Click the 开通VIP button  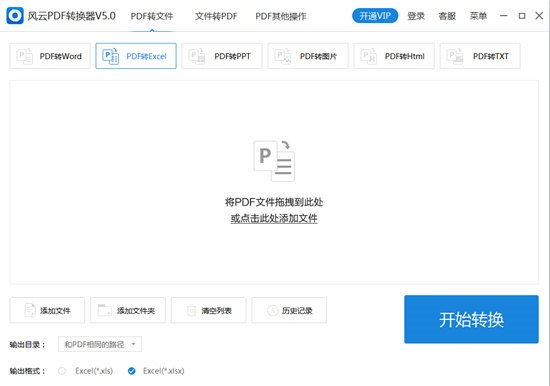[x=375, y=16]
